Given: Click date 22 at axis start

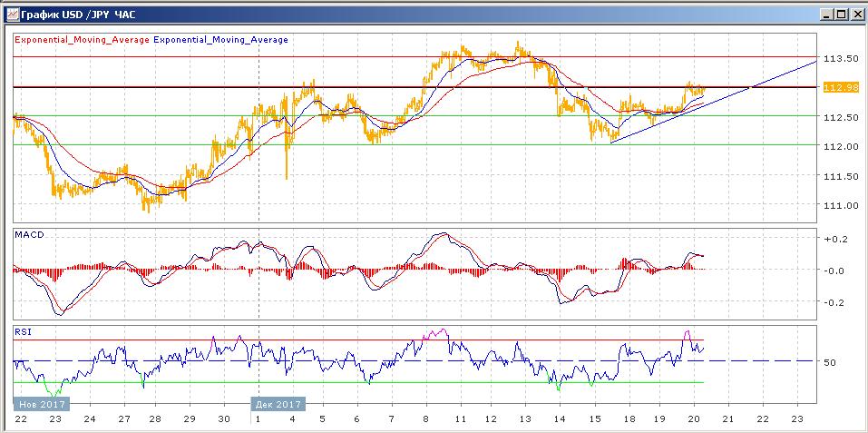Looking at the screenshot, I should pos(21,418).
